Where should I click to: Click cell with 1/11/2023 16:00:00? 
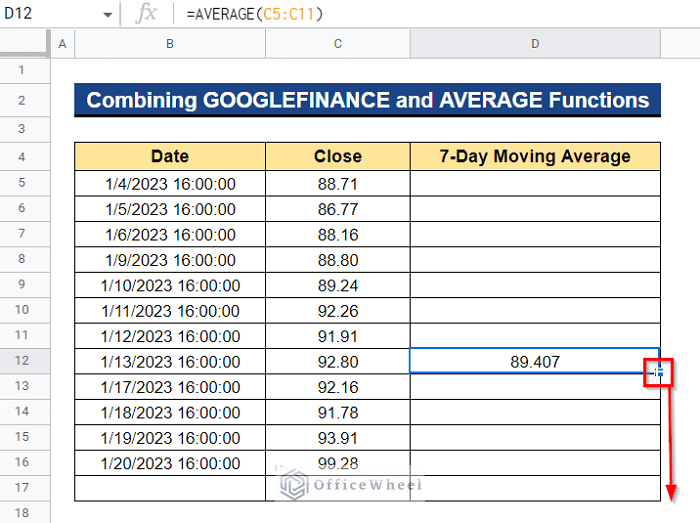[170, 311]
